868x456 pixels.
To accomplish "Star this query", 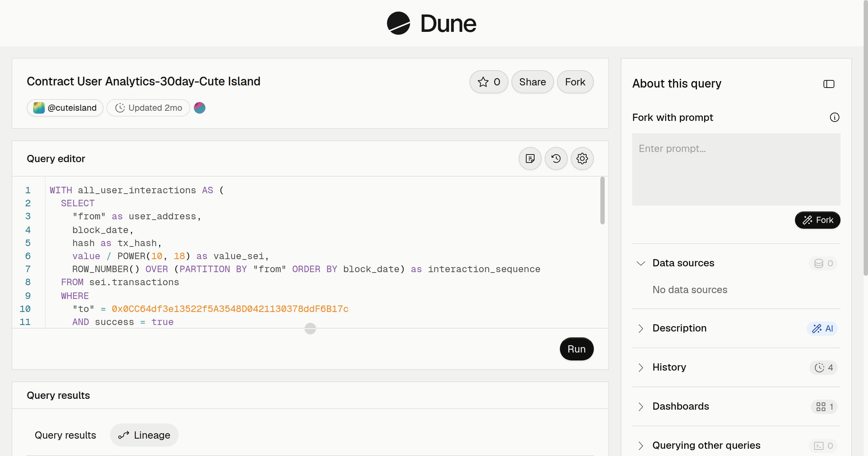I will 489,82.
